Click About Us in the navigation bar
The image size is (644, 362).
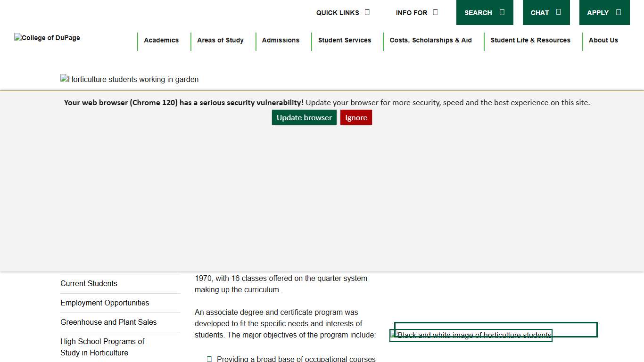603,41
